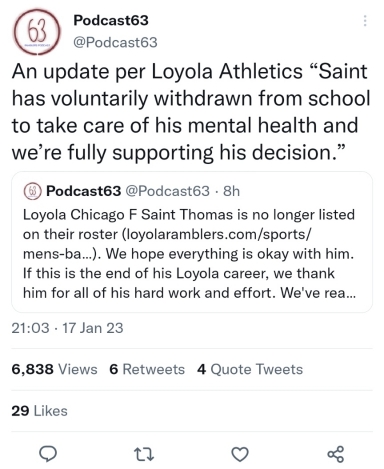This screenshot has width=384, height=469.
Task: Open quoted tweet's Podcast63 author name
Action: click(x=83, y=191)
